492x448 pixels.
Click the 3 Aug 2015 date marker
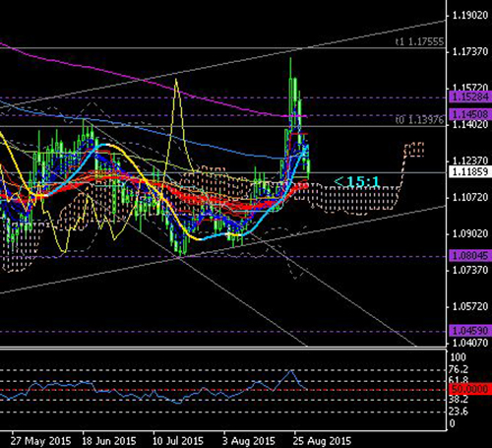[x=249, y=440]
